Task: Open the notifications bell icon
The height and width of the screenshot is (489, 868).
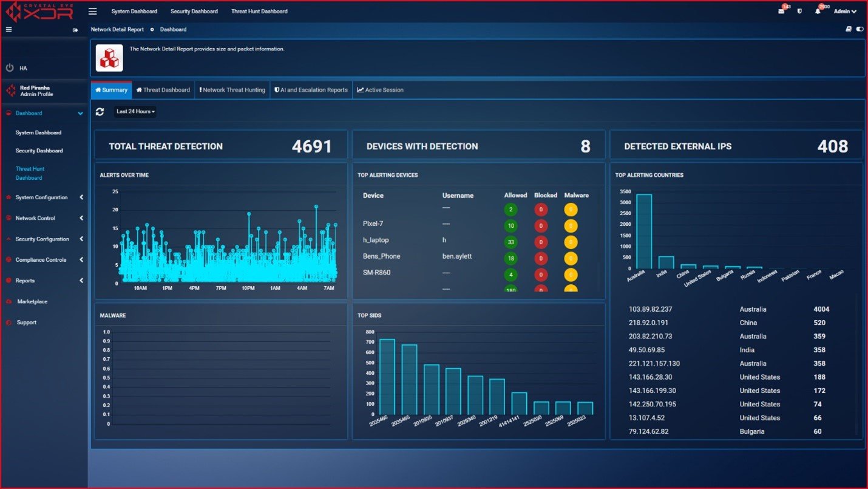Action: pos(818,12)
